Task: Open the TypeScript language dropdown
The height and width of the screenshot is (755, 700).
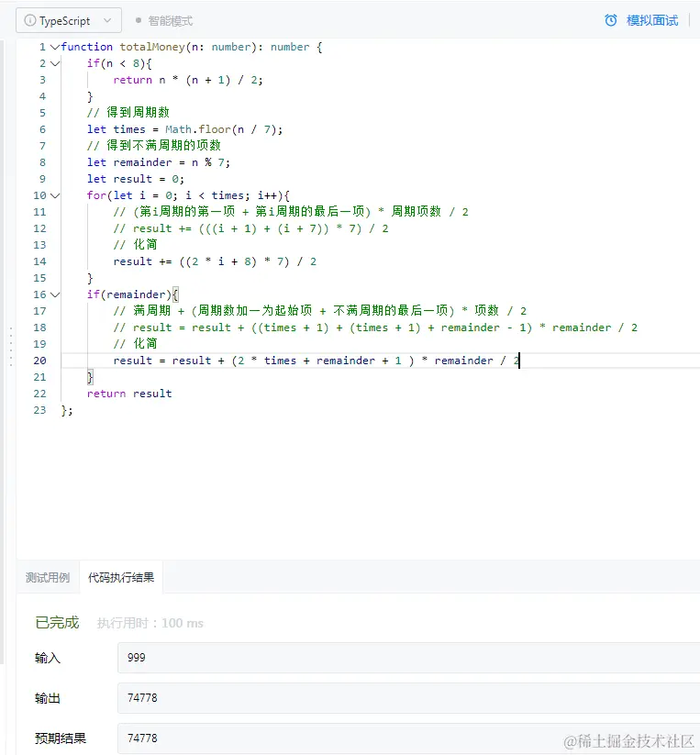Action: coord(69,21)
